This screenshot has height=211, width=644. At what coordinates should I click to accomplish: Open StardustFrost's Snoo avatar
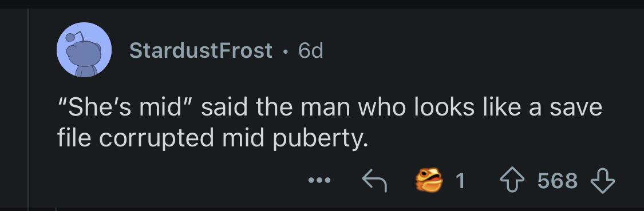pyautogui.click(x=84, y=50)
